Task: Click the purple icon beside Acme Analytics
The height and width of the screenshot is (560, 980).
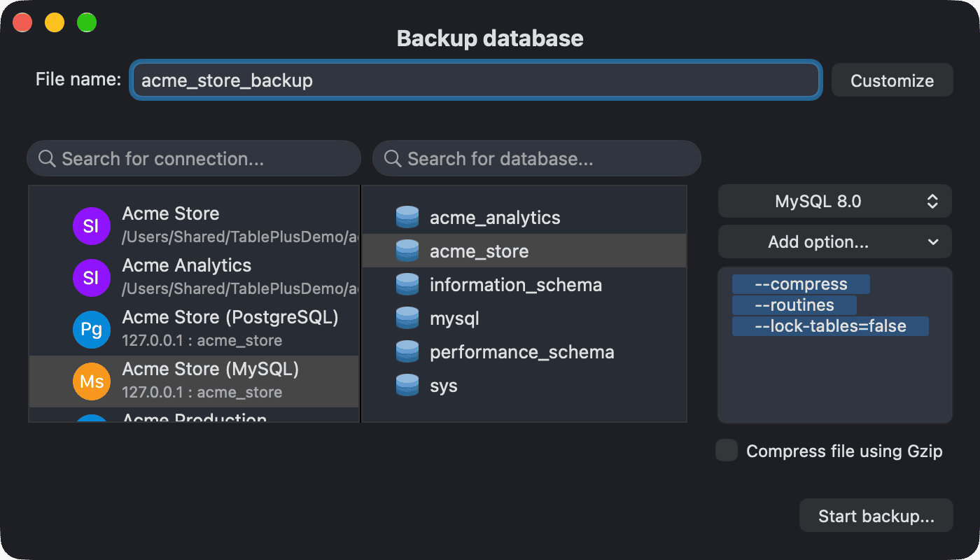Action: pos(92,277)
